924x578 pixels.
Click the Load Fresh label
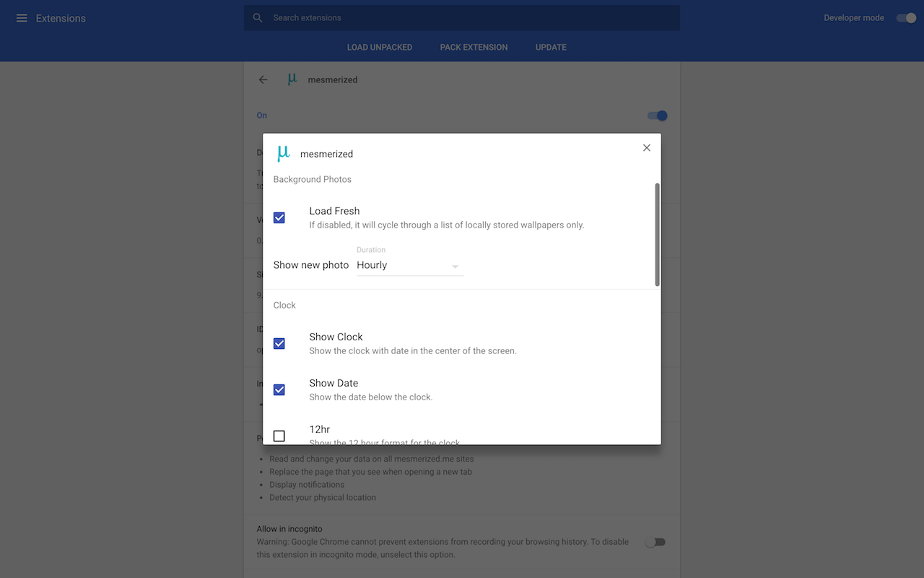(x=334, y=211)
